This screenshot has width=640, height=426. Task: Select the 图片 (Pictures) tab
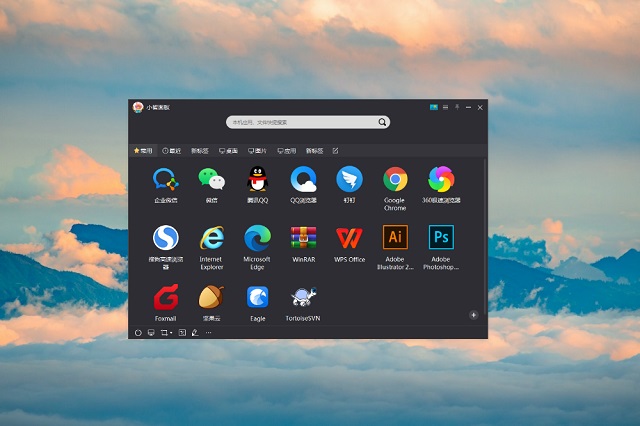coord(257,151)
